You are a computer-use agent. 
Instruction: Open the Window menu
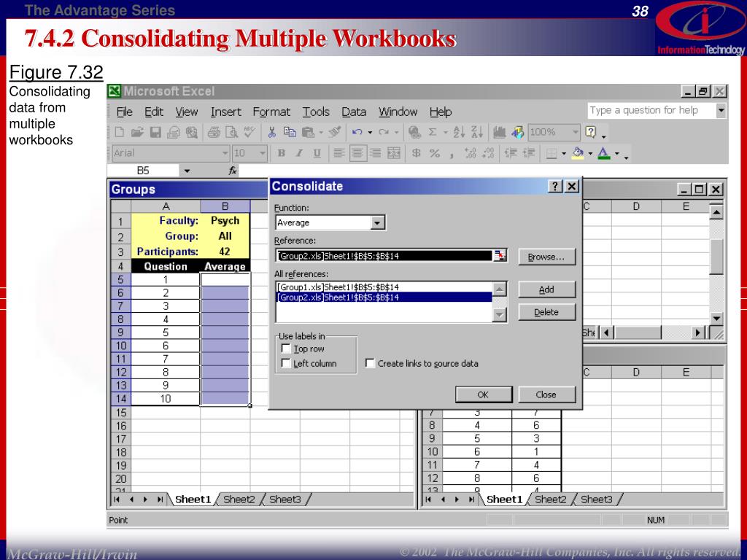pyautogui.click(x=398, y=112)
